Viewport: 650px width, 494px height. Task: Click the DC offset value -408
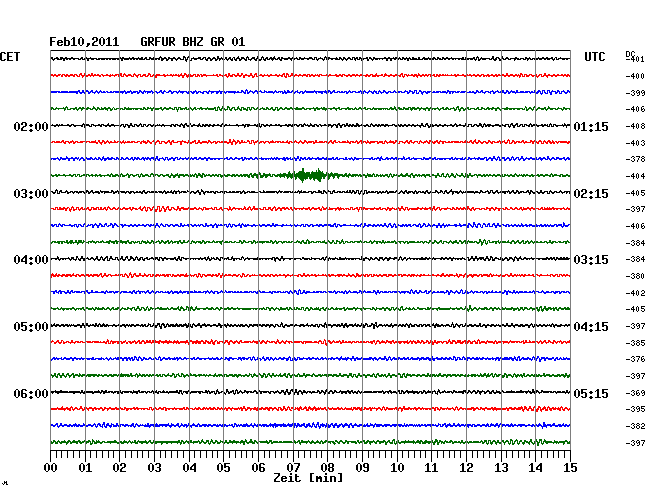click(635, 126)
